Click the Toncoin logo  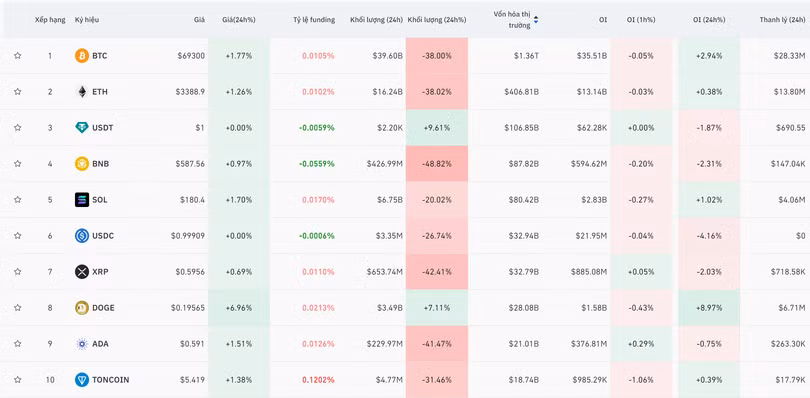pos(82,380)
